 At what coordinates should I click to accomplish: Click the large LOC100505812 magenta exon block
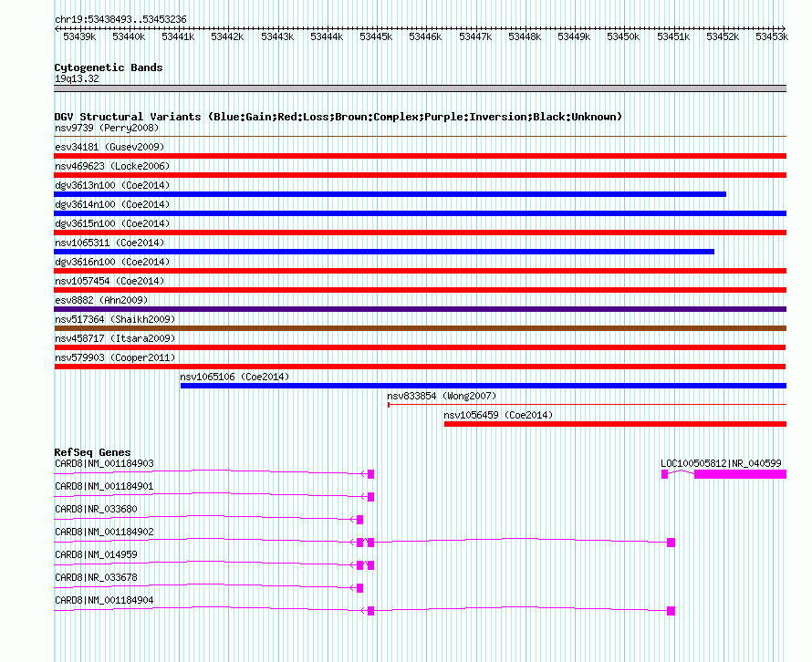pos(740,474)
